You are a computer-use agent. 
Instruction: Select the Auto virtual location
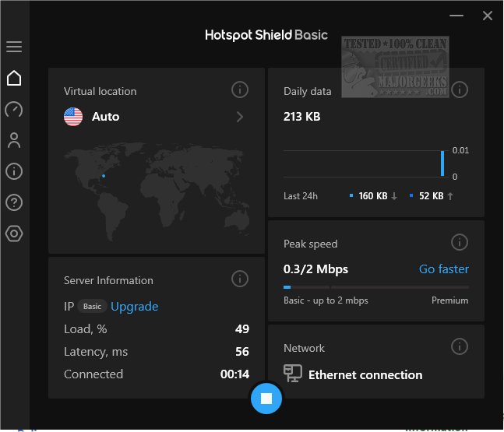coord(105,117)
